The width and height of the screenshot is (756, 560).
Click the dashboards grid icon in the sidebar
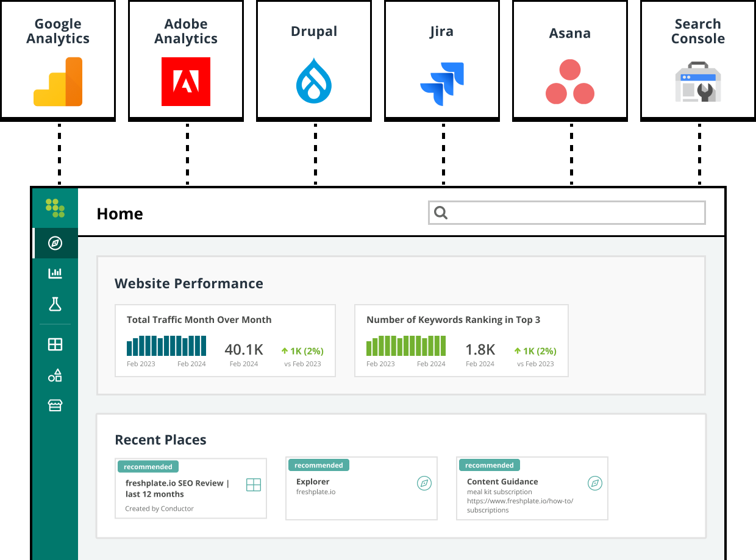pos(54,344)
